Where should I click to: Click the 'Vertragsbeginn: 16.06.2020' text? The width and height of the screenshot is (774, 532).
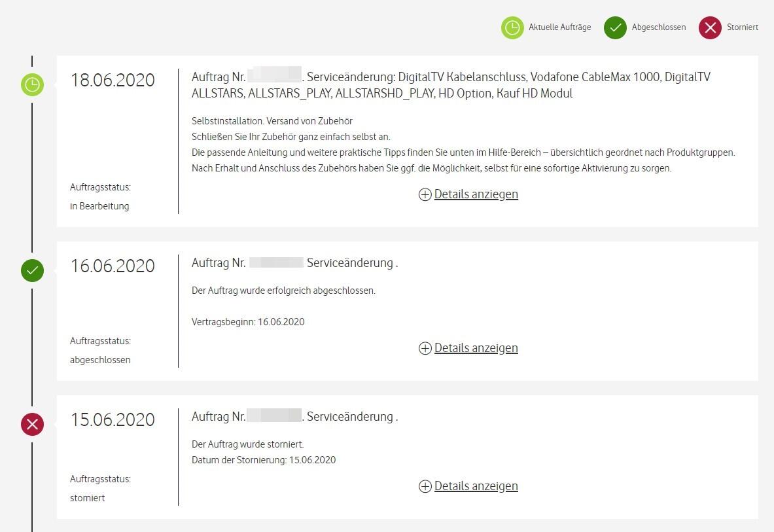[248, 322]
